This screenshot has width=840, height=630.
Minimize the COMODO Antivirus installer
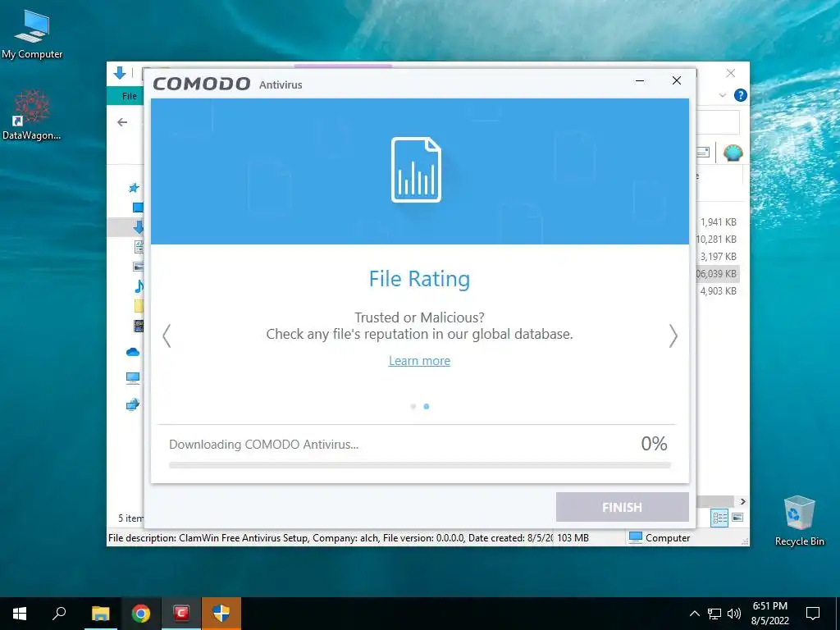tap(640, 81)
